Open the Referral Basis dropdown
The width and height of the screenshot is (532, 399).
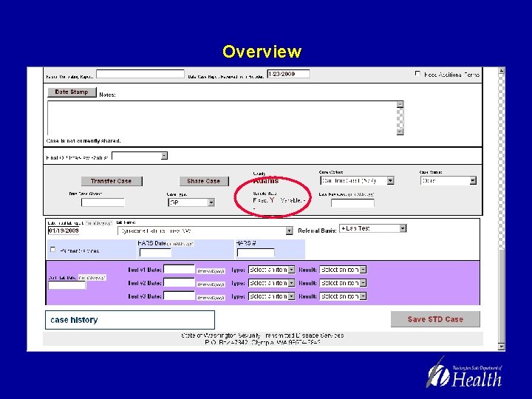tap(373, 228)
